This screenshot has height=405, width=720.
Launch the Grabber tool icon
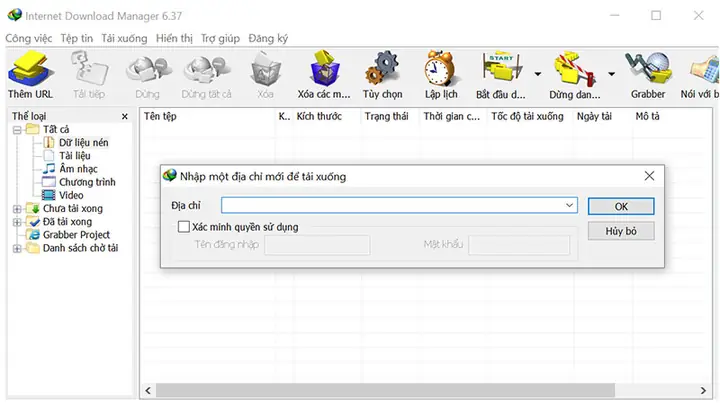pyautogui.click(x=648, y=69)
